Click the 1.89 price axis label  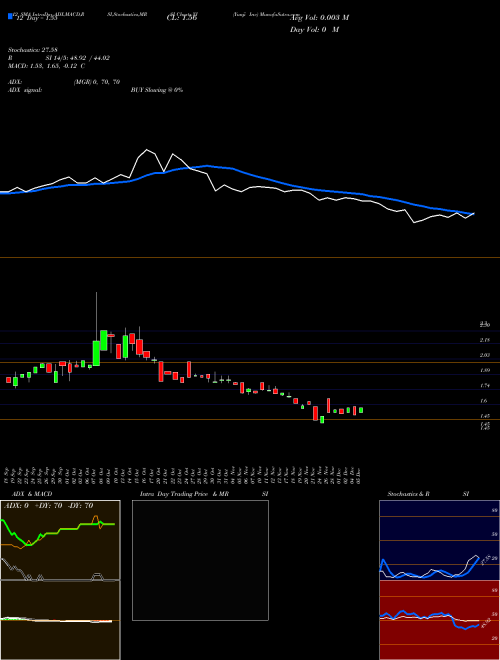(x=485, y=370)
